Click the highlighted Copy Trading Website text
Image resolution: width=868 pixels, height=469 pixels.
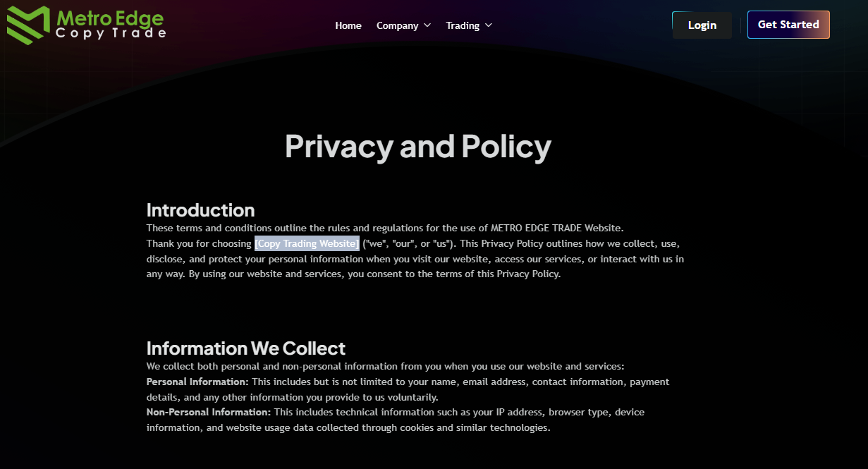[x=307, y=243]
